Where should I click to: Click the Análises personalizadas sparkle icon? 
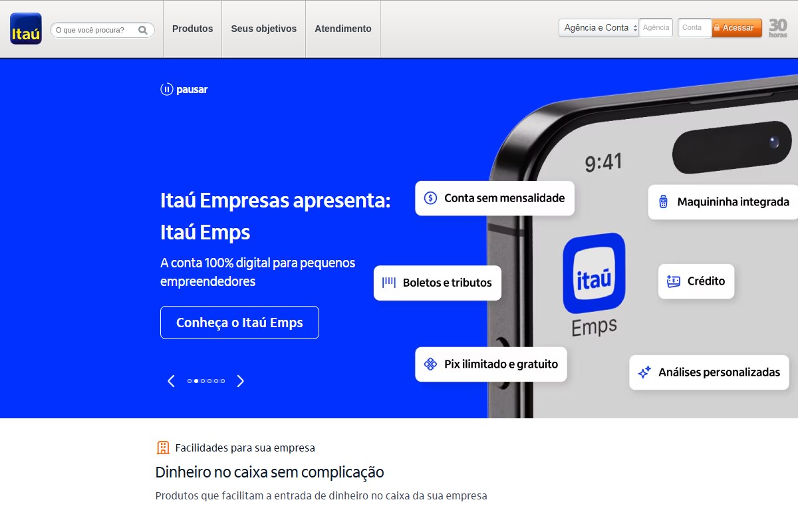coord(644,372)
